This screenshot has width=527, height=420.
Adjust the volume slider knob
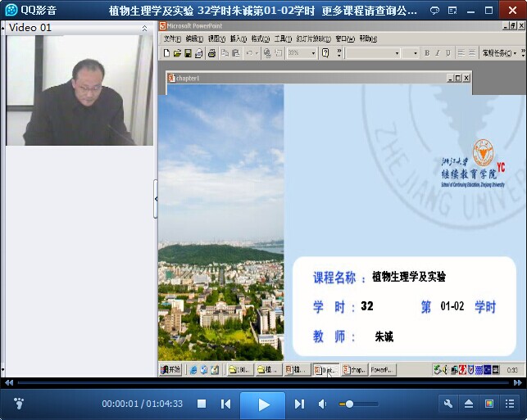tap(349, 404)
